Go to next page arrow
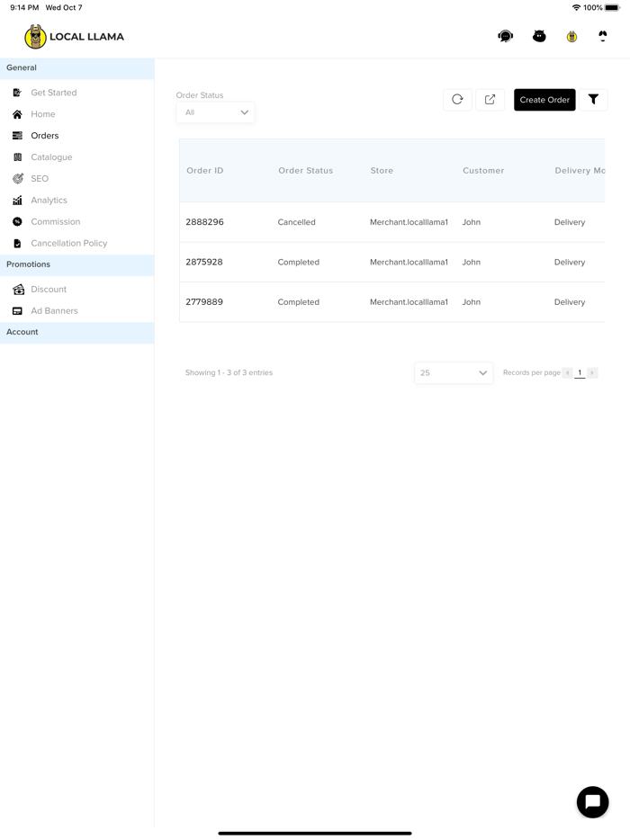 point(592,373)
